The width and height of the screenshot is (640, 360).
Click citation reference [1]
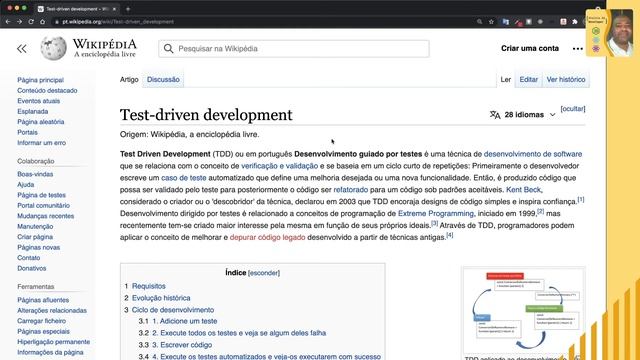coord(581,200)
